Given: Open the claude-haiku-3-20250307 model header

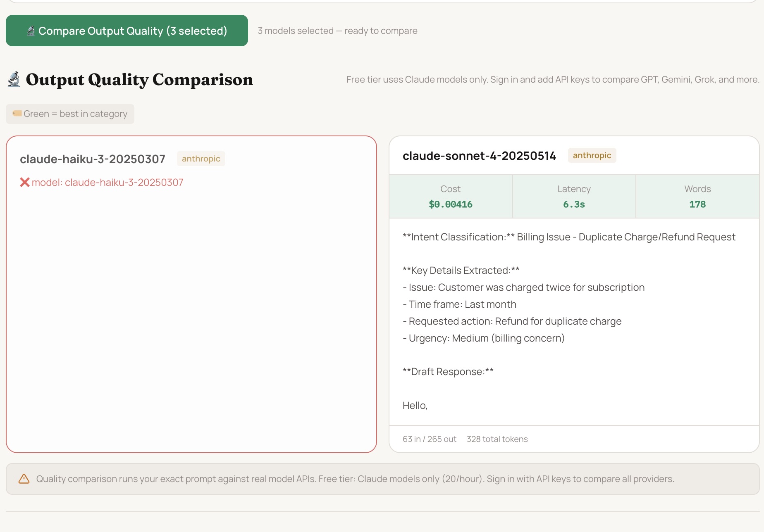Looking at the screenshot, I should [92, 159].
